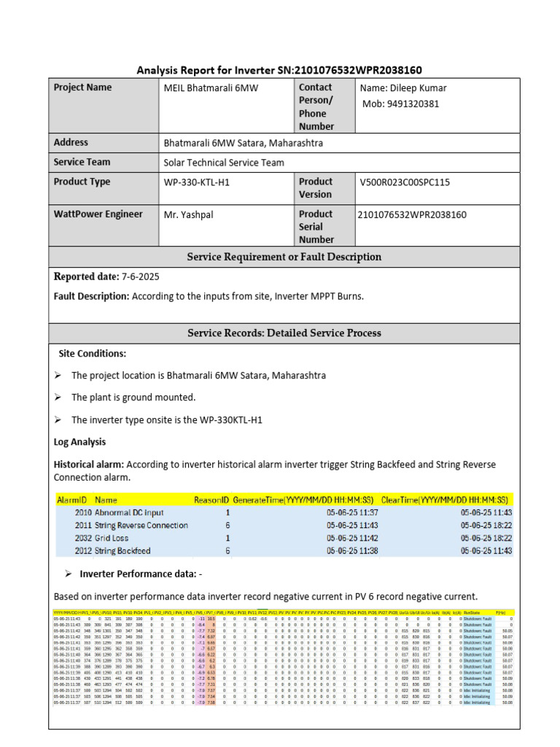The width and height of the screenshot is (560, 747).
Task: Select alarm ID '2032' cell
Action: (83, 538)
